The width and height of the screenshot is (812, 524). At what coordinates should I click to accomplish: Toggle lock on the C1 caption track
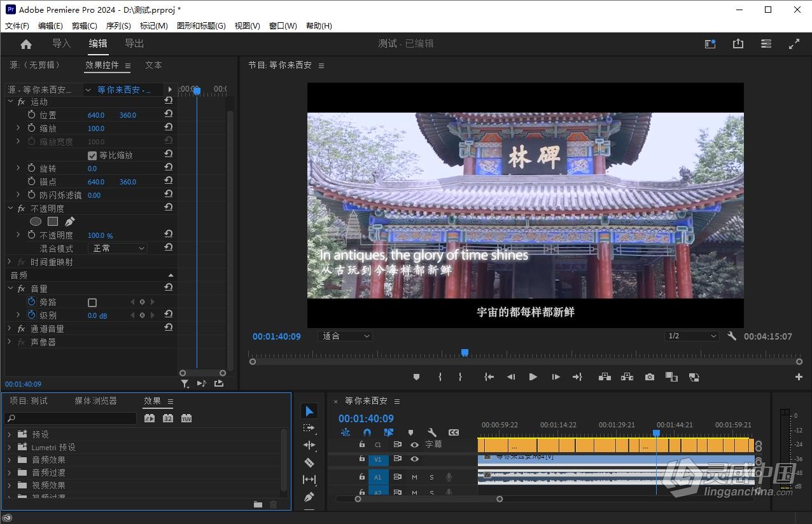click(362, 445)
